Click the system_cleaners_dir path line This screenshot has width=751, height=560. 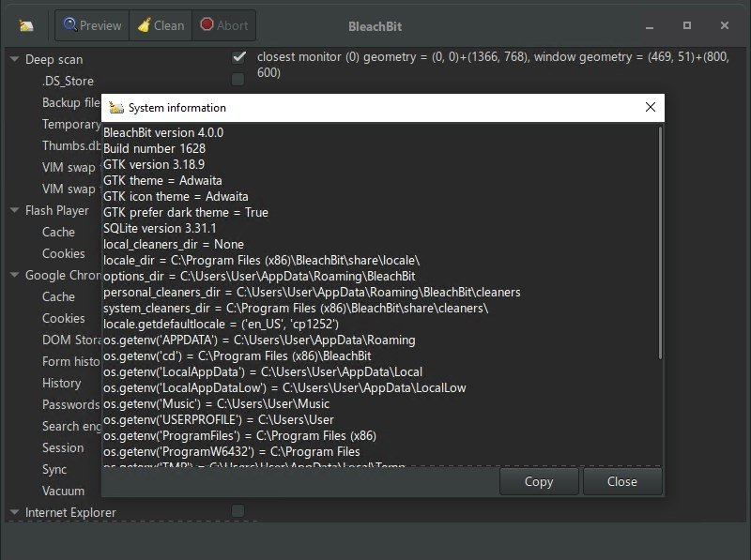(296, 309)
